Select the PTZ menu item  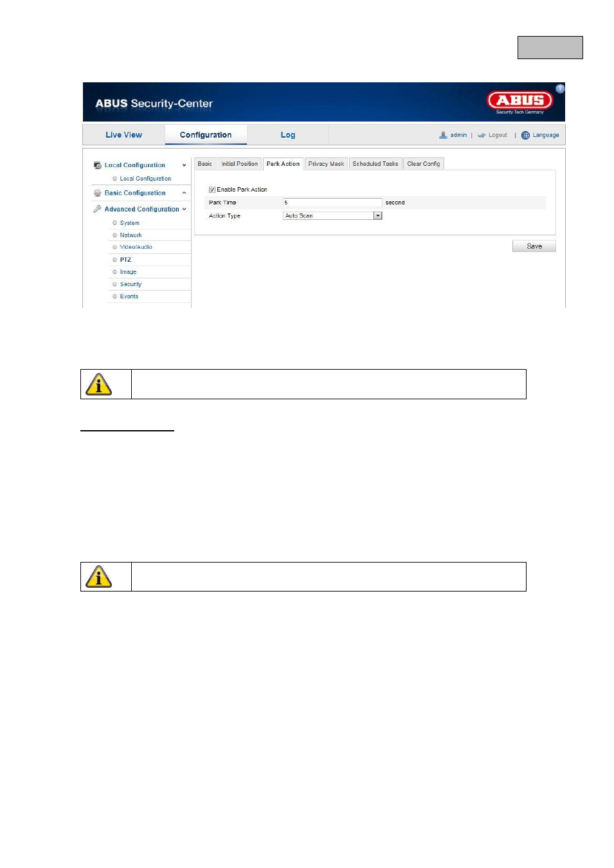pos(125,260)
